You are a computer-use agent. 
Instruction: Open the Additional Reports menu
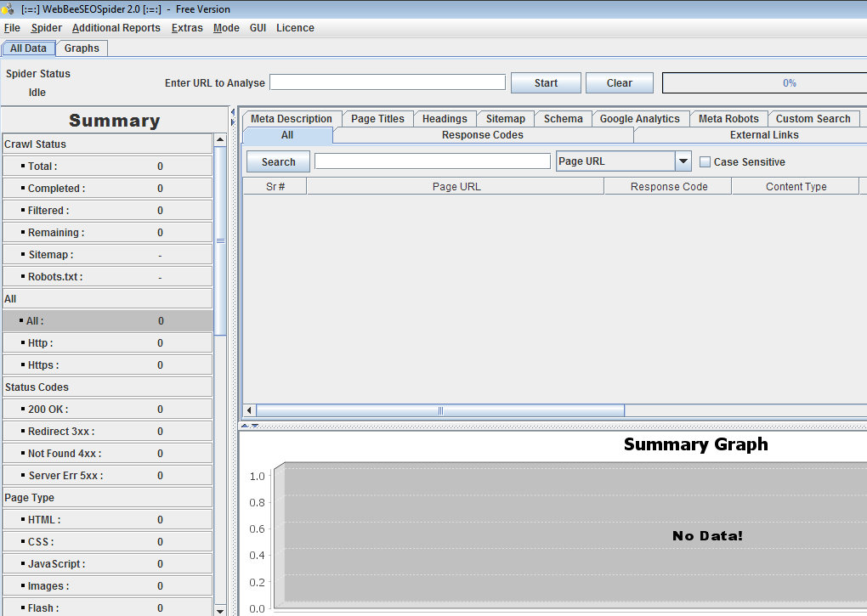tap(116, 28)
